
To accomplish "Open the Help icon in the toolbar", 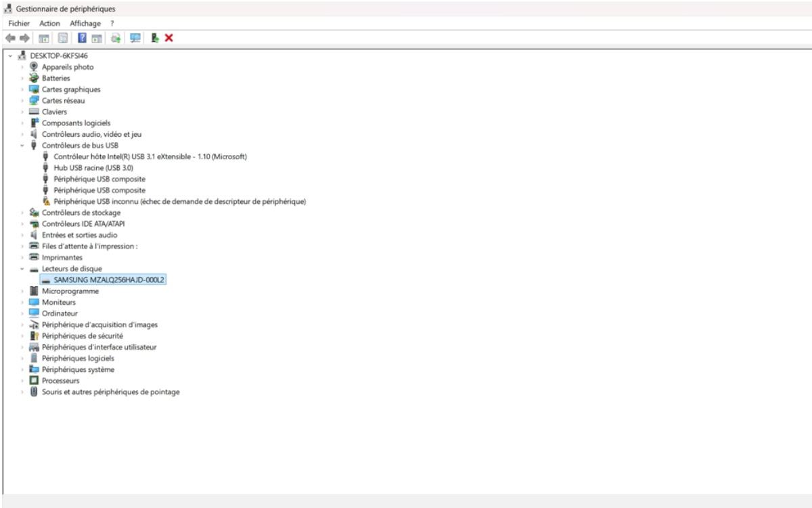I will tap(81, 37).
